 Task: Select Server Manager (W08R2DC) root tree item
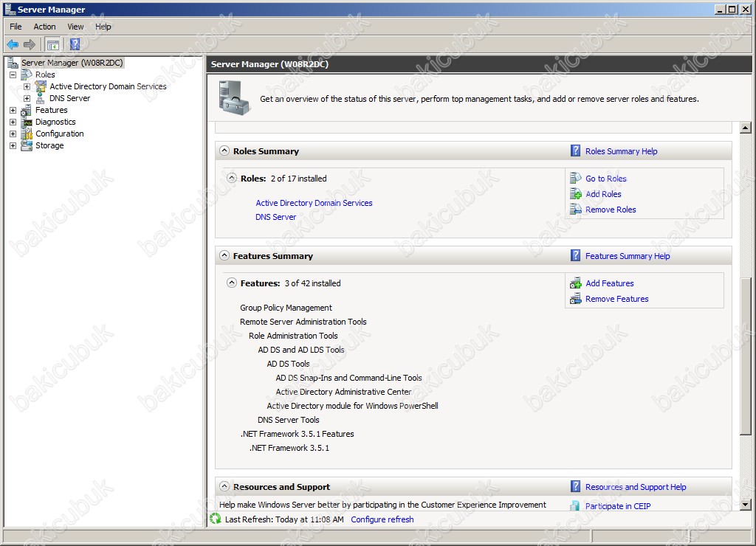coord(72,63)
